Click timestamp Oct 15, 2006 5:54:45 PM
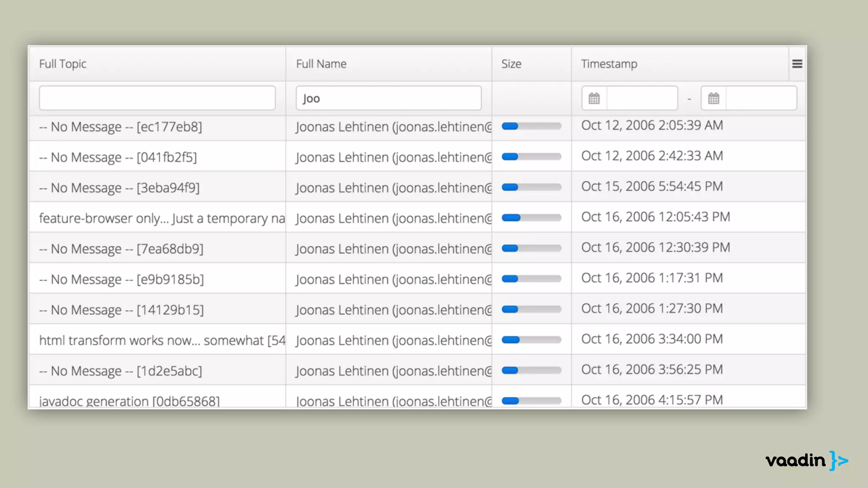Screen dimensions: 868x488 click(x=652, y=186)
